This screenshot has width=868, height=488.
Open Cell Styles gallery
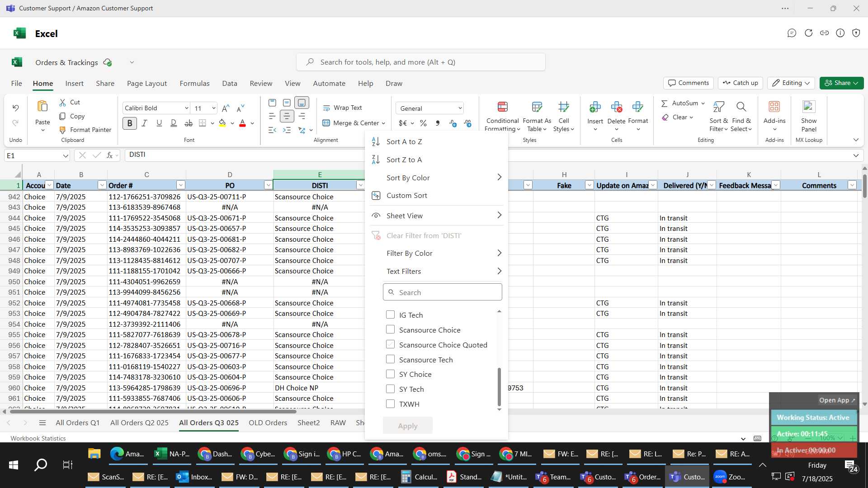(563, 116)
